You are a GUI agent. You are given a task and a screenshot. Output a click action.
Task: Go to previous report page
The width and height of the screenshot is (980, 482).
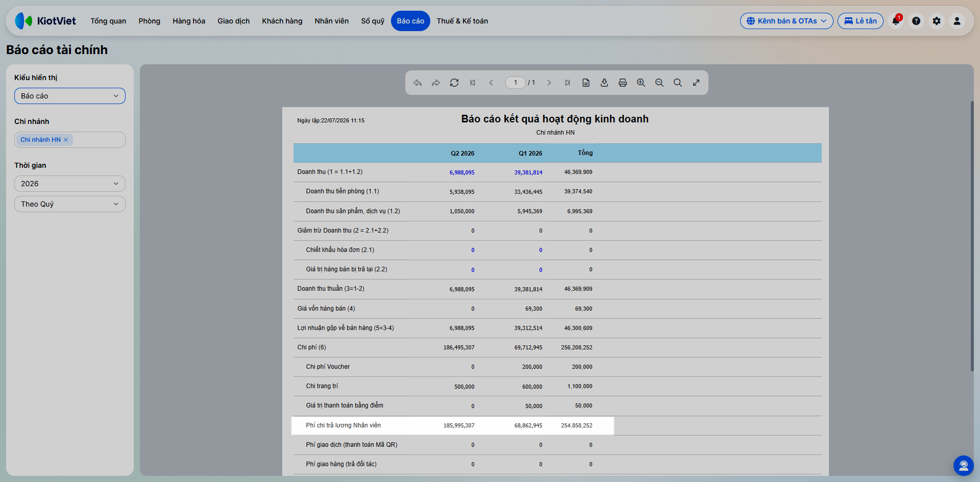coord(491,83)
